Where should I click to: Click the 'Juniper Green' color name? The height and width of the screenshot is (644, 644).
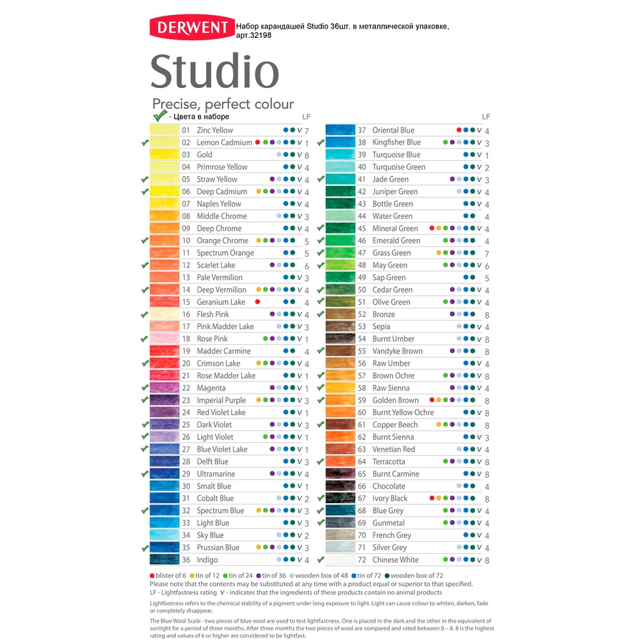[x=395, y=192]
